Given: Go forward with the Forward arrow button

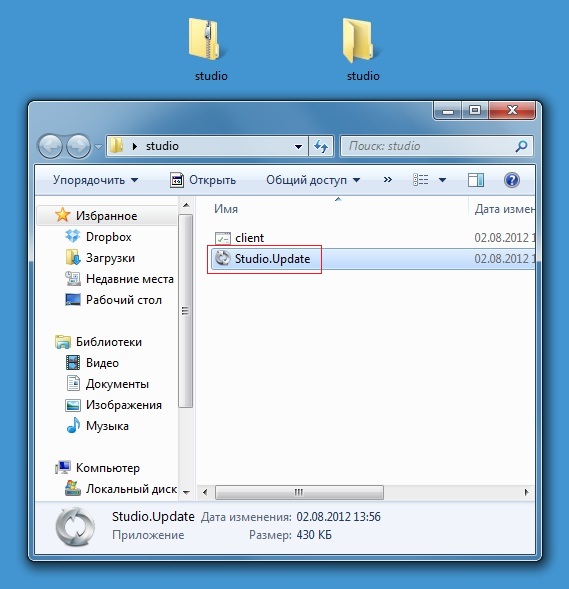Looking at the screenshot, I should 78,146.
